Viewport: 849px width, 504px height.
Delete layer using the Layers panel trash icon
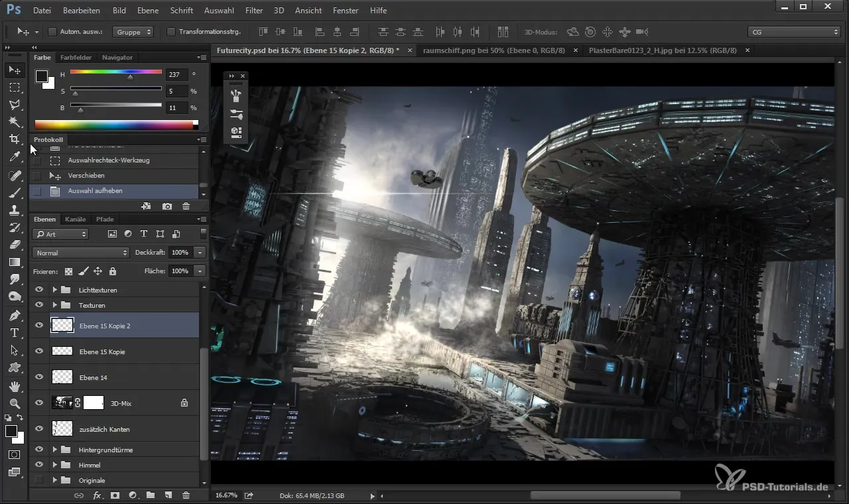pos(186,495)
